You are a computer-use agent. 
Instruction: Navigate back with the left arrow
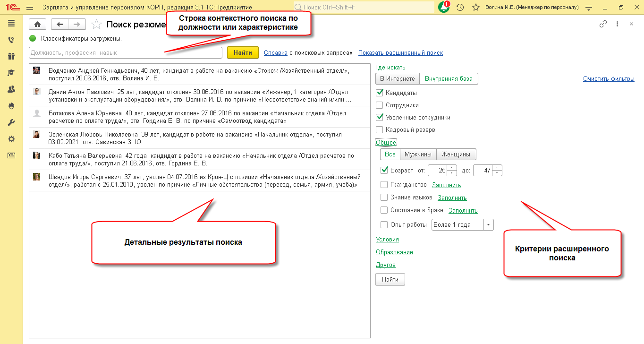click(60, 25)
